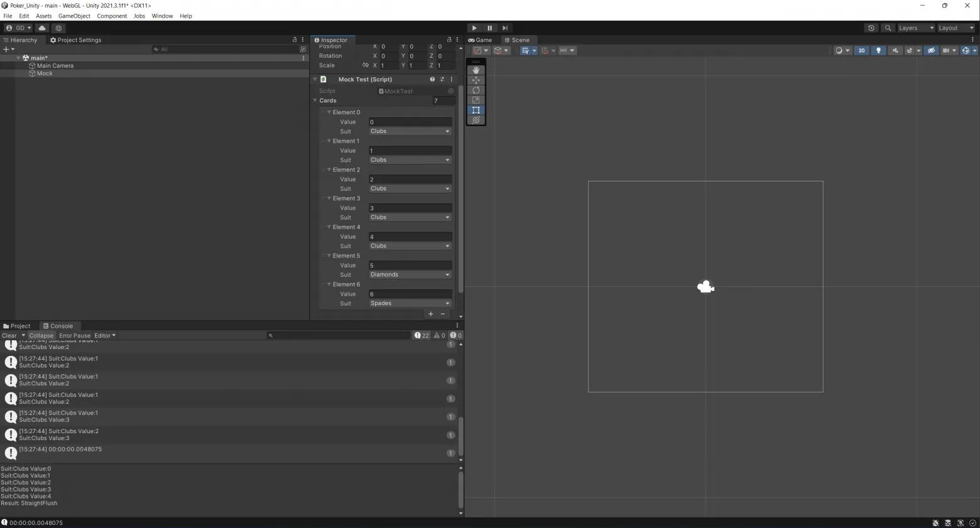Open the global search magnifier icon
This screenshot has height=528, width=980.
[x=888, y=28]
